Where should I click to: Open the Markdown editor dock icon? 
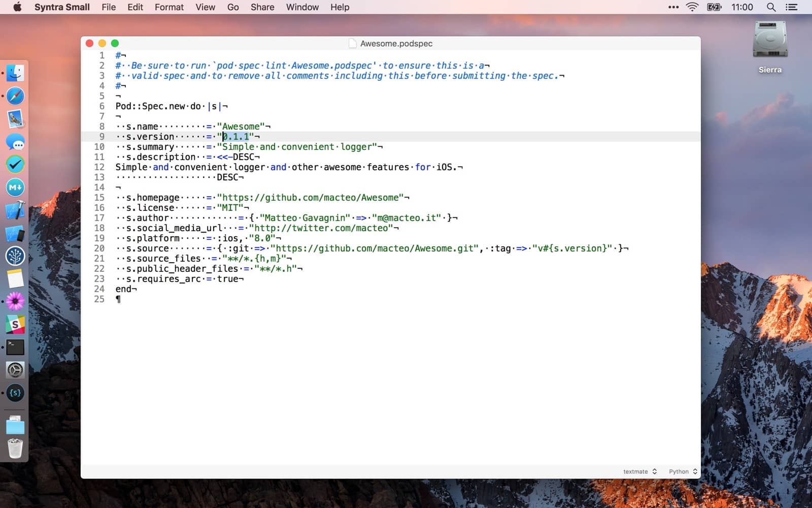15,187
